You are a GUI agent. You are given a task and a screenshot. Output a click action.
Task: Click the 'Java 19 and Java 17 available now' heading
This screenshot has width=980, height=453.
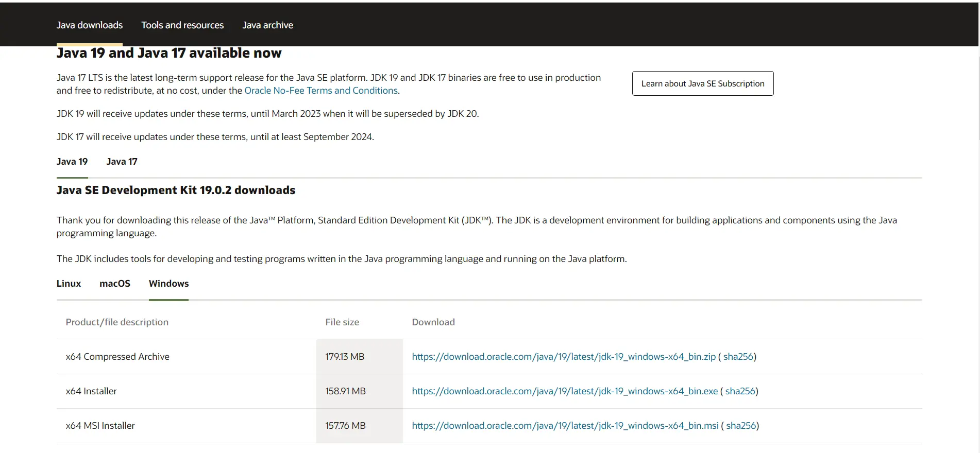(169, 53)
